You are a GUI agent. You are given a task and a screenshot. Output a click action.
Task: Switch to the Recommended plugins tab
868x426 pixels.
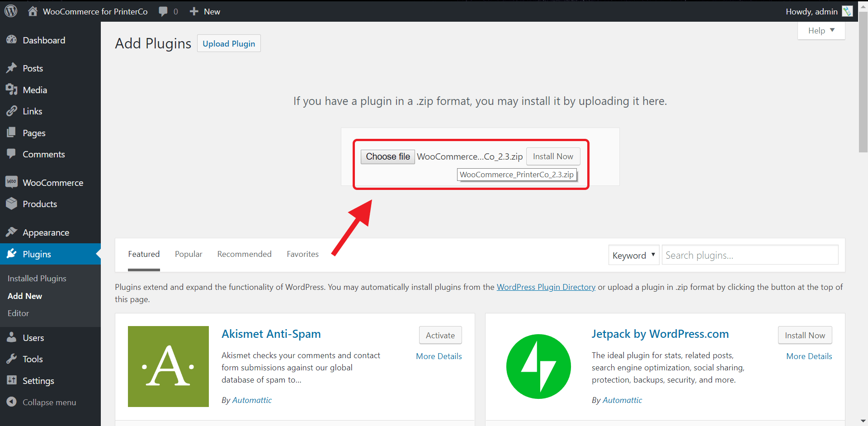point(244,254)
